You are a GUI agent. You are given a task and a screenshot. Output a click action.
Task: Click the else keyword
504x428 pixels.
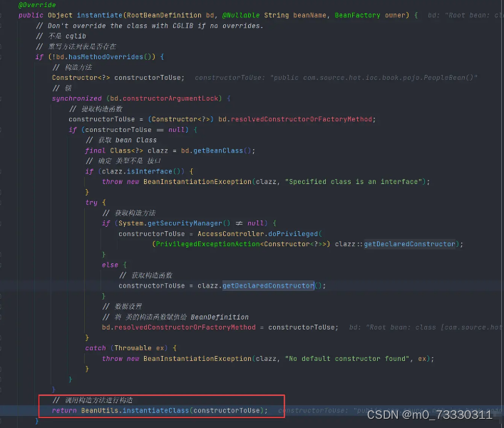(110, 265)
